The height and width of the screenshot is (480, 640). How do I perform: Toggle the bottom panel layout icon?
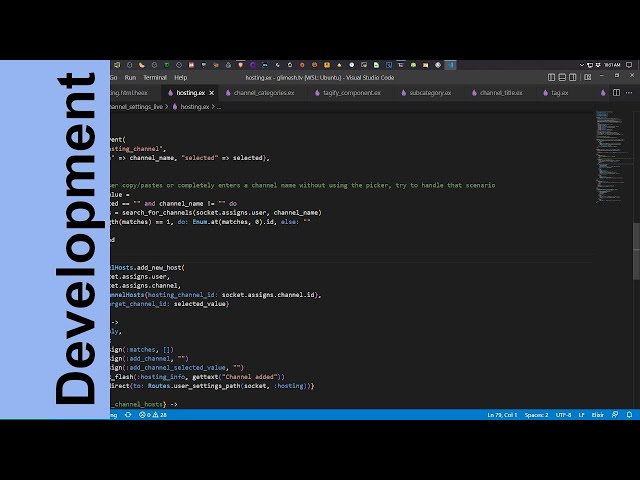pos(562,77)
